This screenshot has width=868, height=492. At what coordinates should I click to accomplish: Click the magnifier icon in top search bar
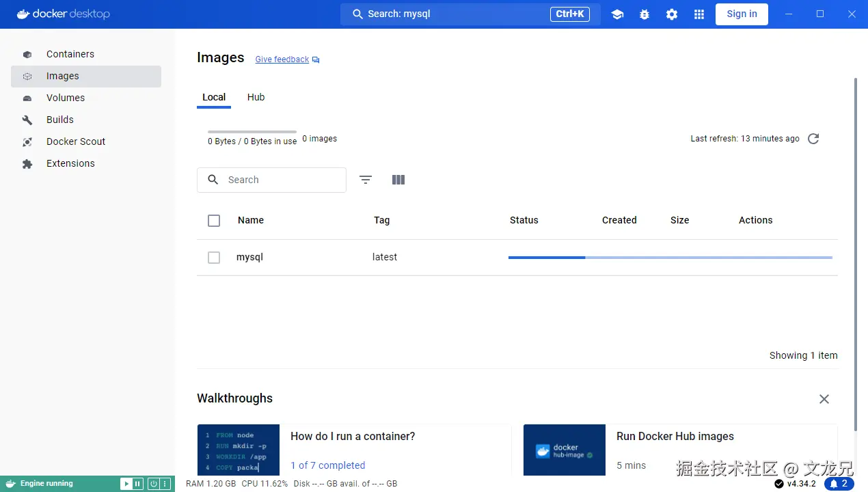click(x=357, y=14)
